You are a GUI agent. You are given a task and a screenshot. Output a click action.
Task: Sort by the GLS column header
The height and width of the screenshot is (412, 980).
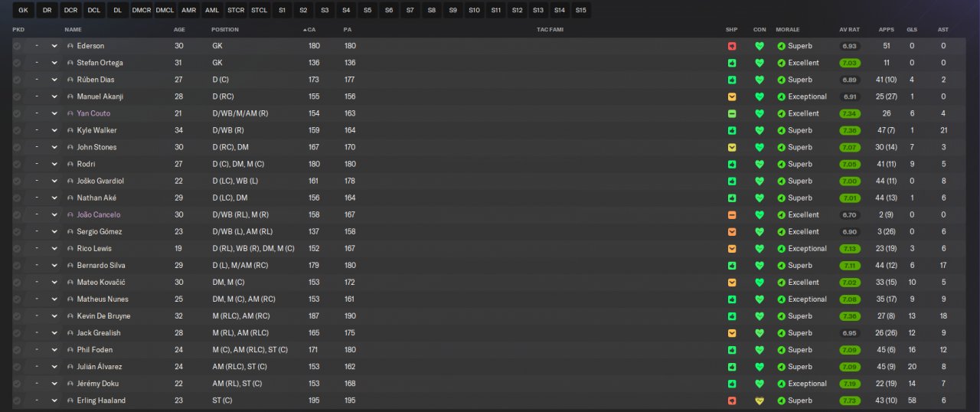click(x=911, y=29)
